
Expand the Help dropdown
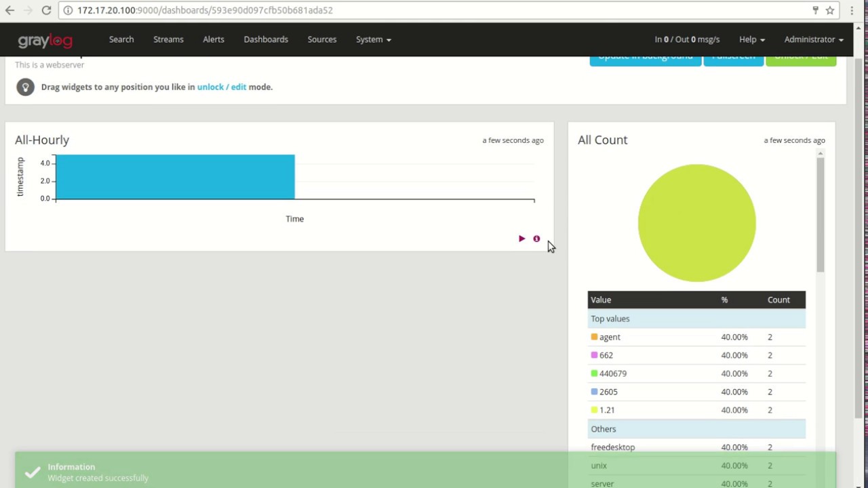pos(752,39)
